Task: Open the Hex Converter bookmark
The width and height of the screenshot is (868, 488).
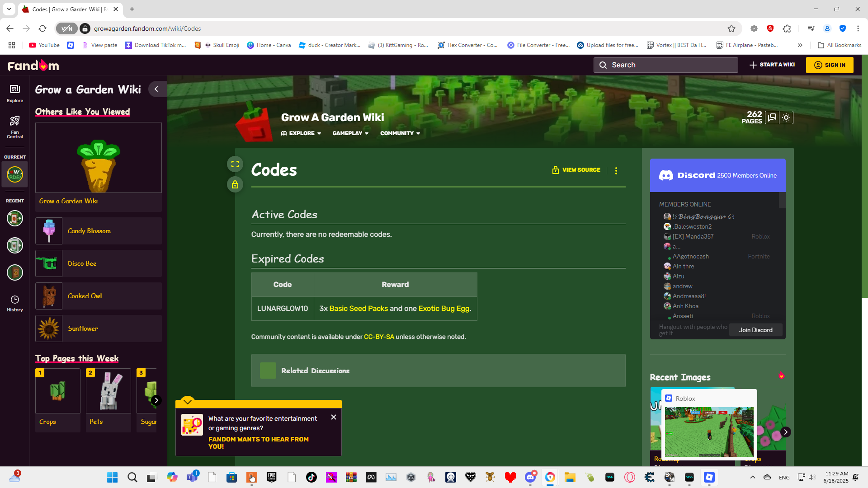Action: pos(467,45)
